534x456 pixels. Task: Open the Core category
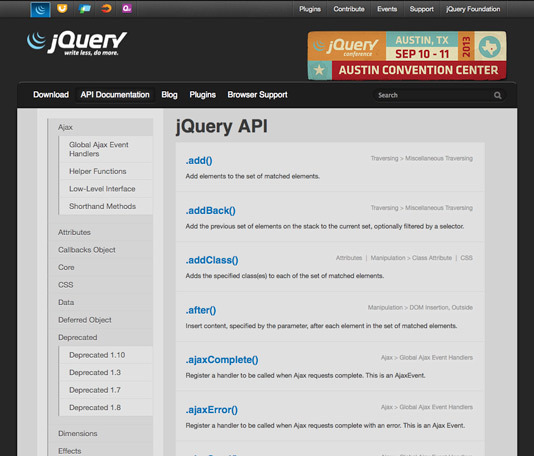tap(66, 267)
